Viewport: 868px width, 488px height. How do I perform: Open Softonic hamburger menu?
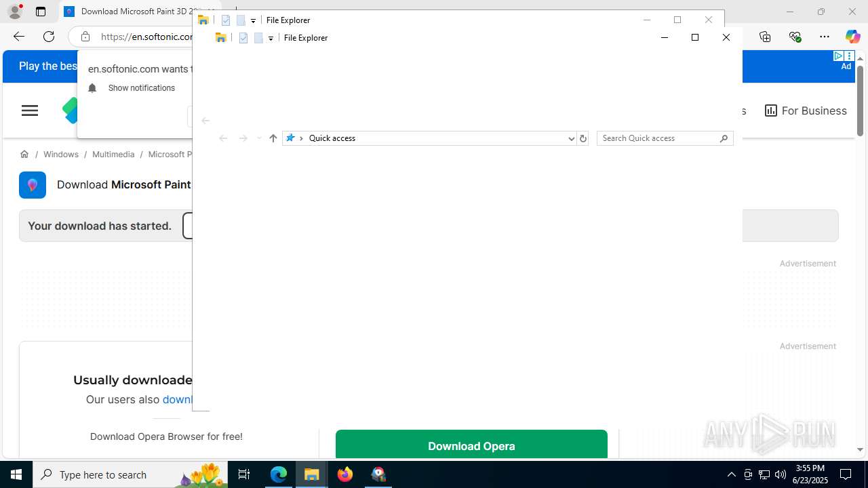click(x=30, y=110)
